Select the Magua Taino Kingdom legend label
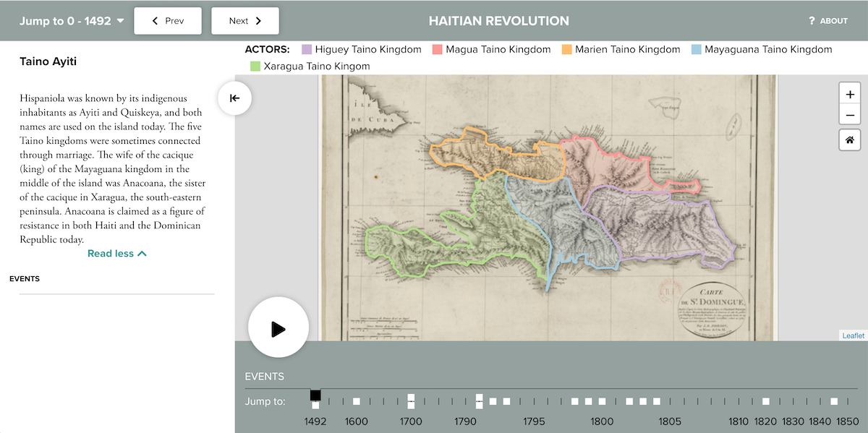This screenshot has width=868, height=433. 498,49
